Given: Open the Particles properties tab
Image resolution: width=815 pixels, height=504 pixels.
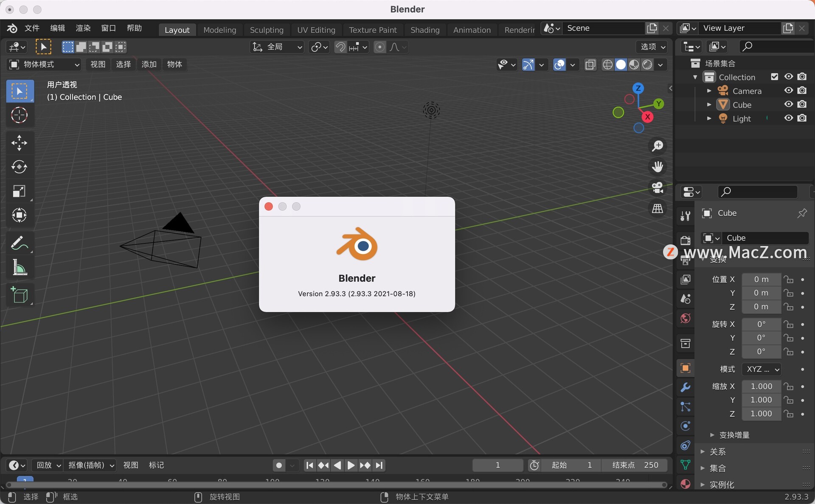Looking at the screenshot, I should point(685,407).
